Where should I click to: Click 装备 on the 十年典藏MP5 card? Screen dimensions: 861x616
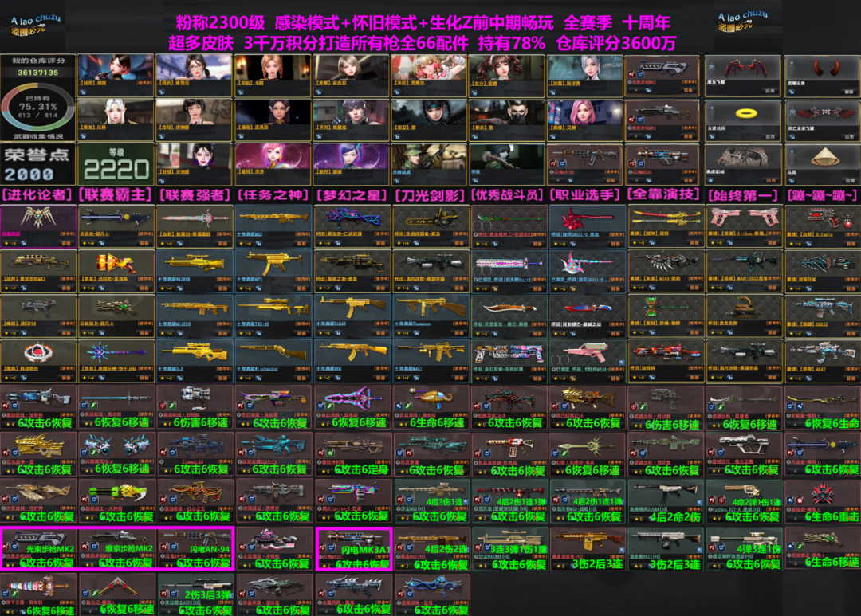301,288
